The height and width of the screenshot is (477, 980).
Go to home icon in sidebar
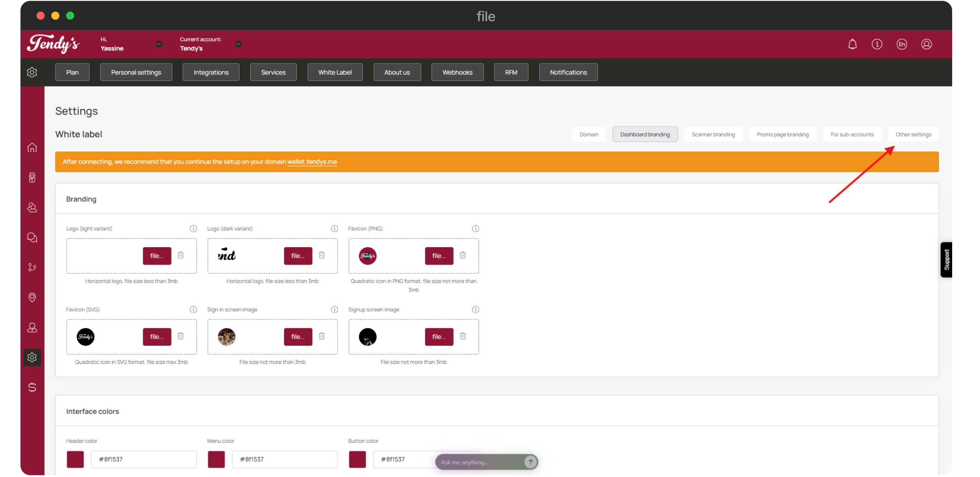[x=32, y=147]
